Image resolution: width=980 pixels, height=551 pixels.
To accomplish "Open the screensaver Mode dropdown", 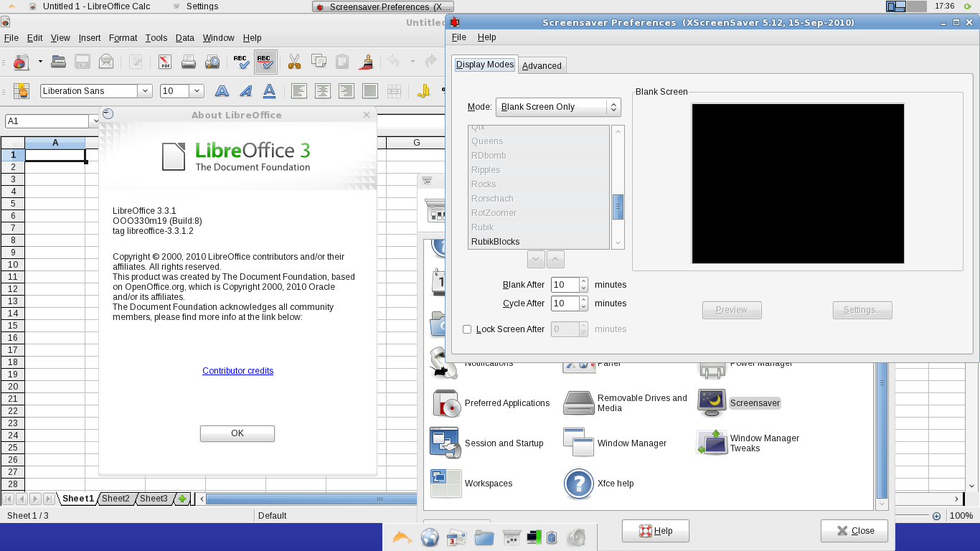I will [558, 107].
